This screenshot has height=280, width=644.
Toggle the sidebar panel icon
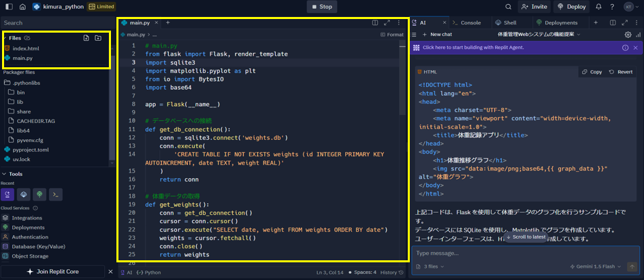coord(9,7)
